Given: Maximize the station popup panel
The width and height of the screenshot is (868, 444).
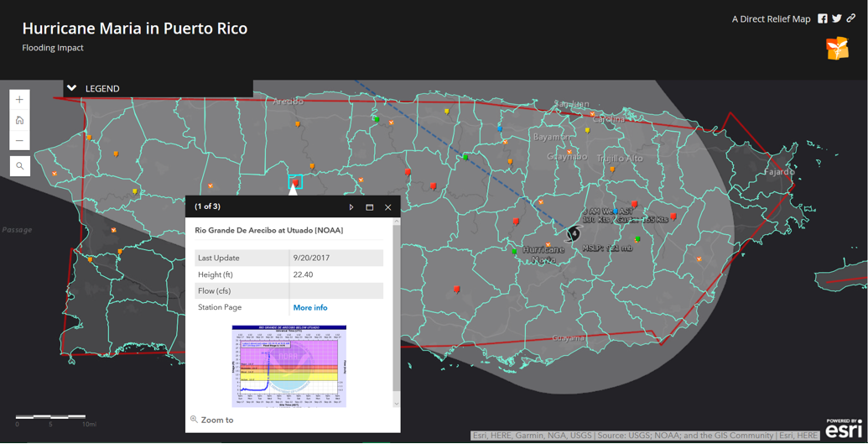Looking at the screenshot, I should pos(370,207).
